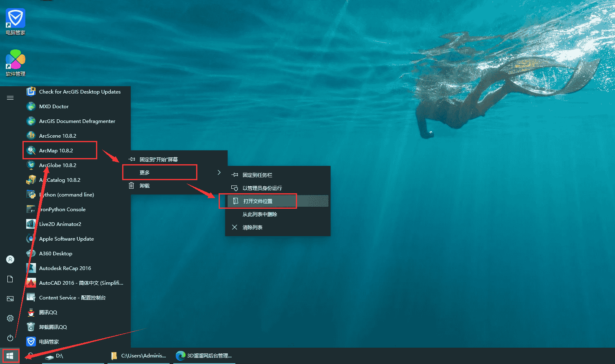
Task: Click 打开文件位置 in the submenu
Action: coord(278,201)
